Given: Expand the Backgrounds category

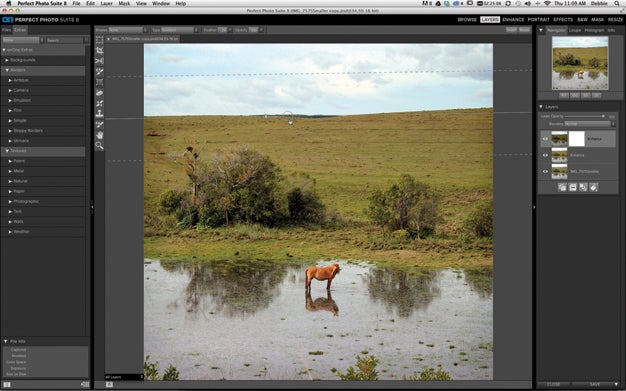Looking at the screenshot, I should tap(7, 60).
